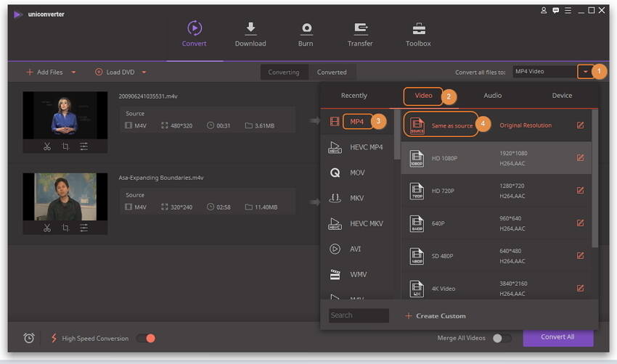Edit HD 1080P preset settings
This screenshot has width=617, height=364.
(x=580, y=157)
